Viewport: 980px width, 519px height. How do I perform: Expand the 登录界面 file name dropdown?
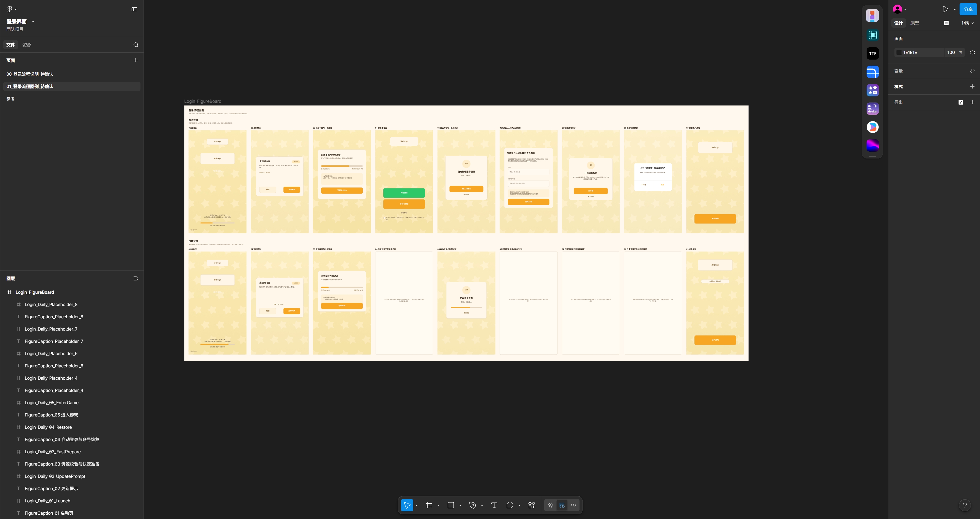pos(33,22)
